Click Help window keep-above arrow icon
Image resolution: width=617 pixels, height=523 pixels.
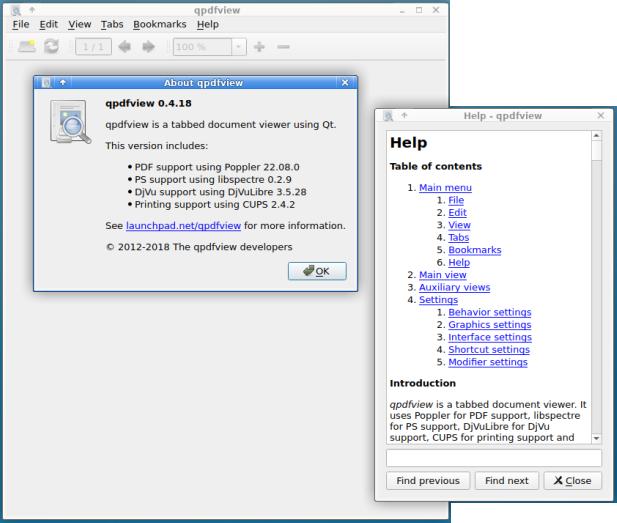pyautogui.click(x=404, y=115)
